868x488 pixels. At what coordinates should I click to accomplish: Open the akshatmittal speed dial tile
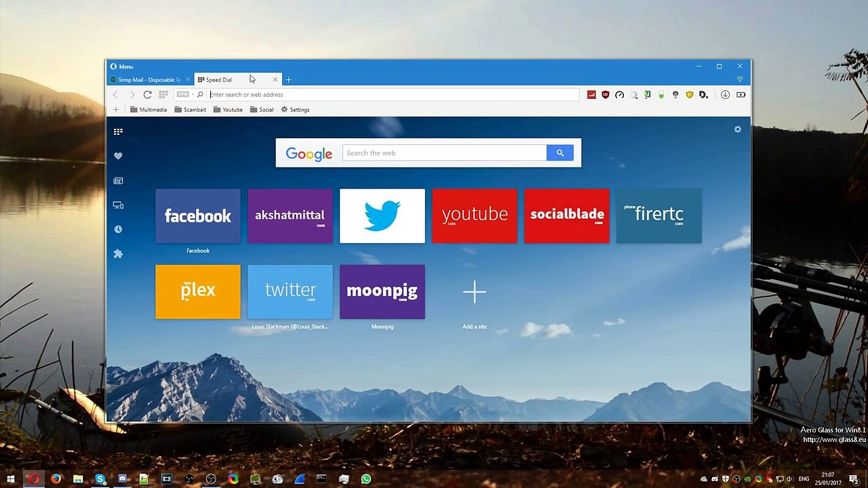pyautogui.click(x=290, y=216)
